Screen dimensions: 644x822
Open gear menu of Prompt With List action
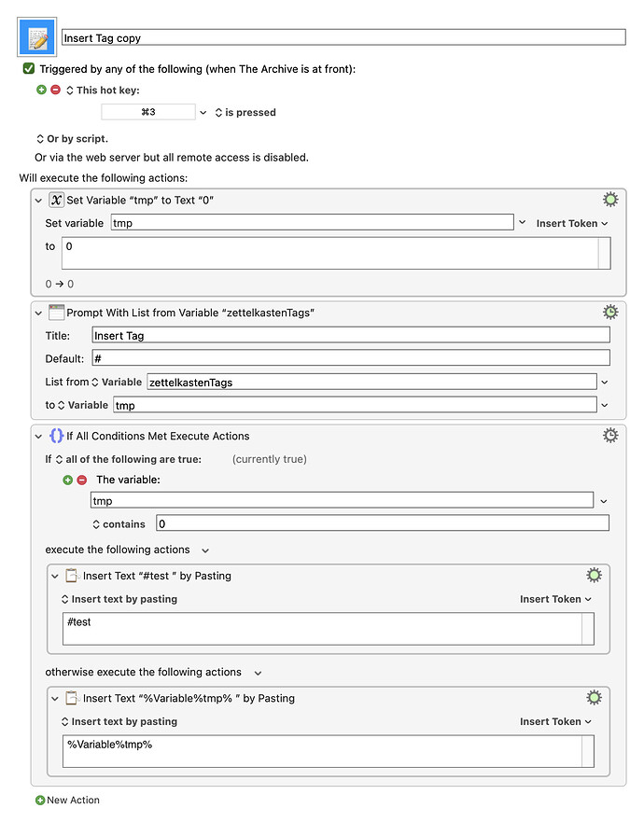coord(609,312)
